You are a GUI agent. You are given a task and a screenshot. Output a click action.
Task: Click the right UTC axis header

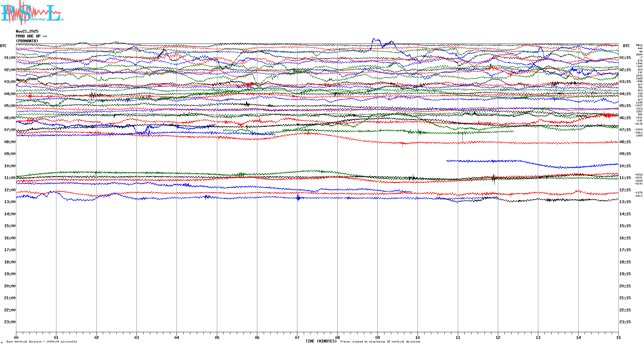pyautogui.click(x=626, y=46)
